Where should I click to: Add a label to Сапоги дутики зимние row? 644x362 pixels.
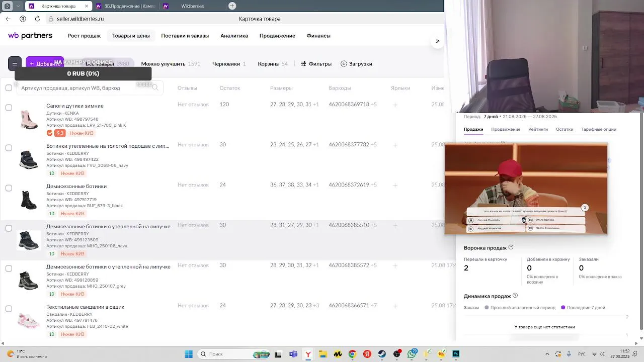(395, 105)
